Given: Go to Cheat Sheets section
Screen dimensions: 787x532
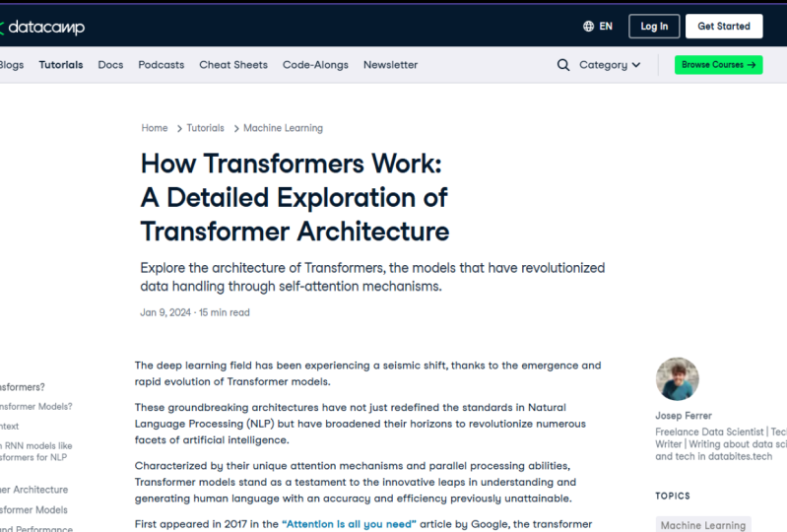Looking at the screenshot, I should [233, 65].
